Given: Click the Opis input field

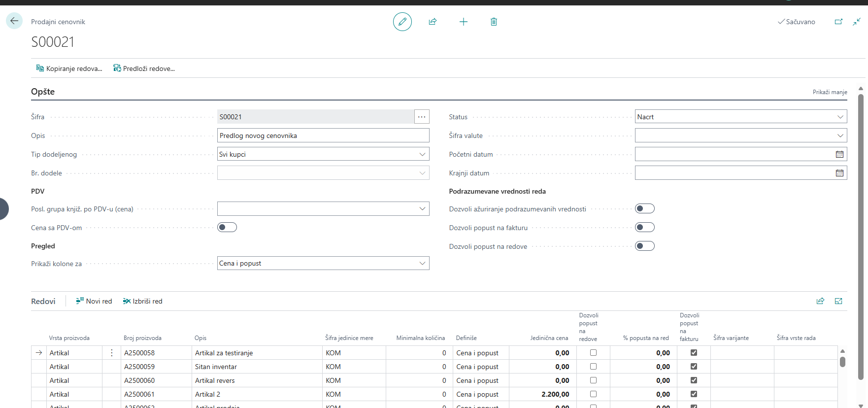Looking at the screenshot, I should click(323, 136).
